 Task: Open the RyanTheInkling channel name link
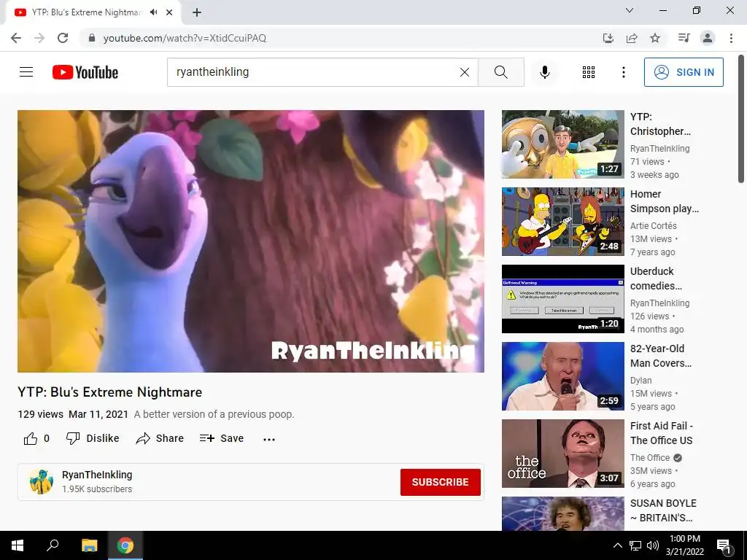[x=97, y=475]
